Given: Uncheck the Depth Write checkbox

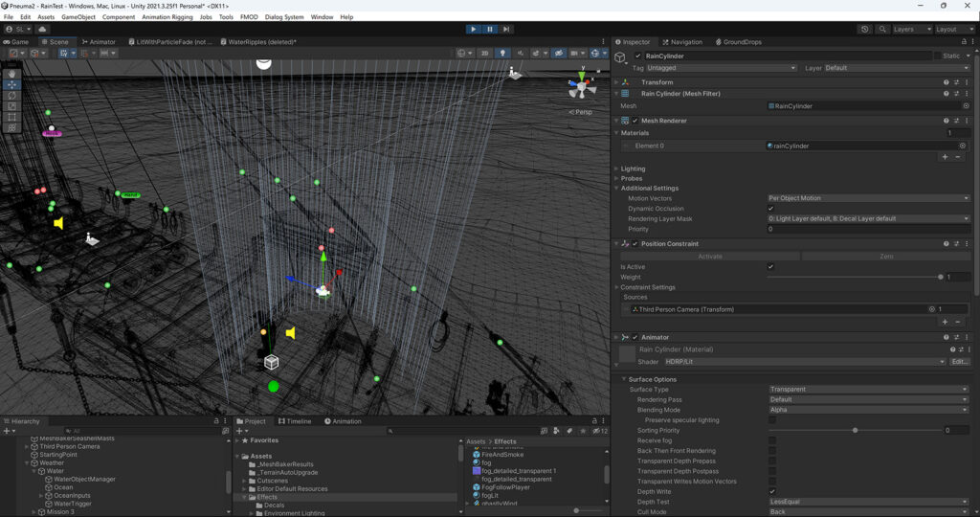Looking at the screenshot, I should tap(771, 491).
